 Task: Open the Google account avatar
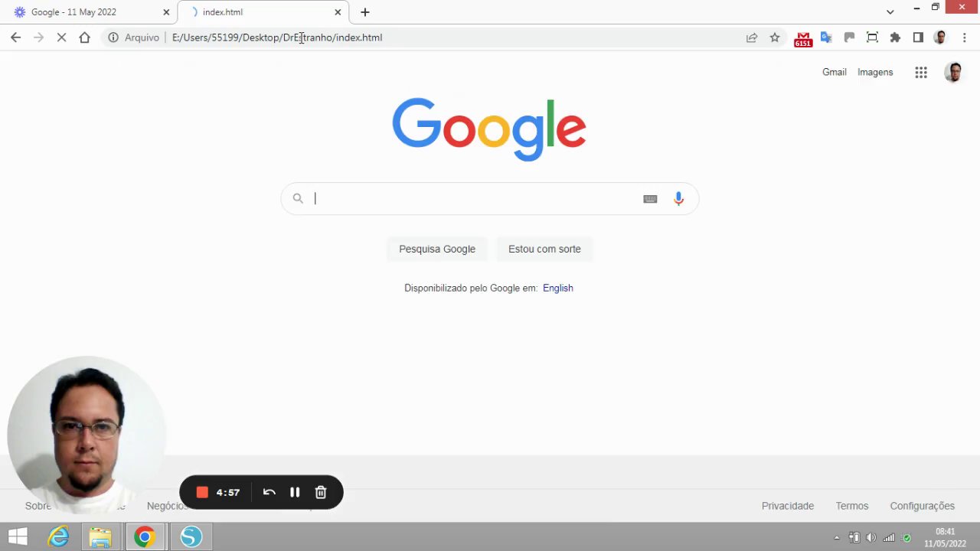point(953,72)
